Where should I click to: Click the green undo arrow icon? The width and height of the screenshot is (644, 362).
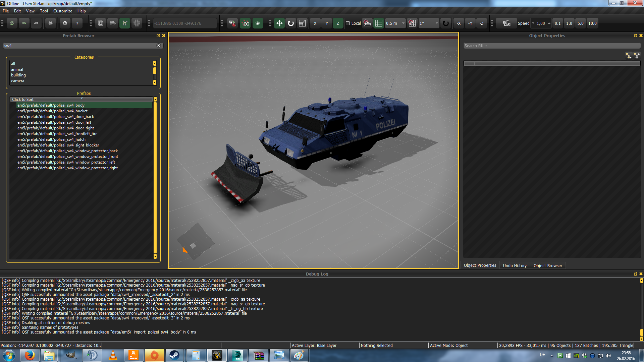[24, 23]
